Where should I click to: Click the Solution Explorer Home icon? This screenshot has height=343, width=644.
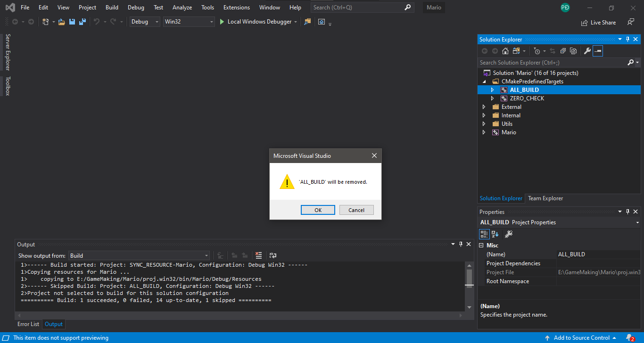click(505, 51)
